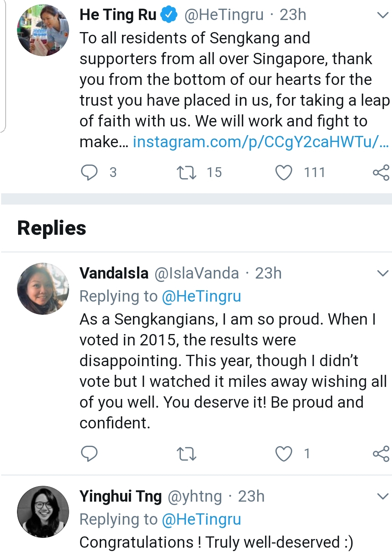Viewport: 392px width, 556px height.
Task: Reply to He Ting Ru's tweet
Action: 90,172
